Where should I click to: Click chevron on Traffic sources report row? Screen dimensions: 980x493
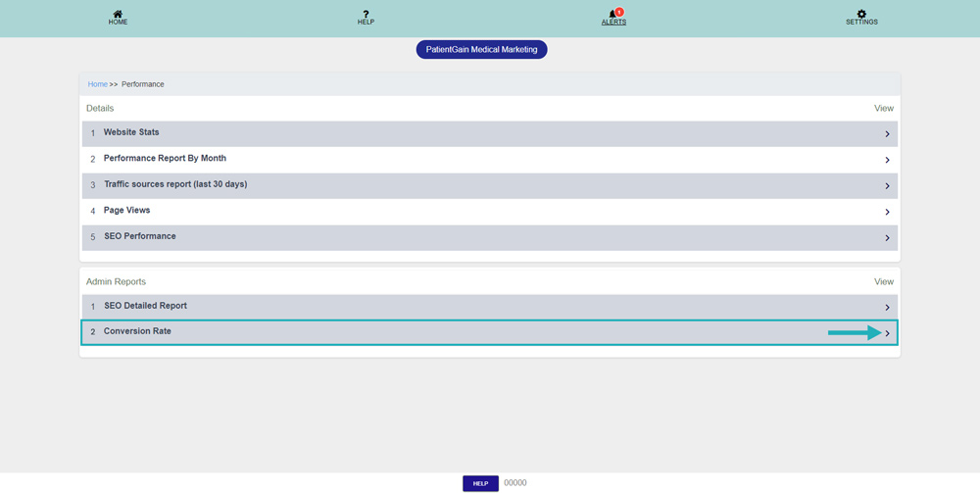click(887, 186)
